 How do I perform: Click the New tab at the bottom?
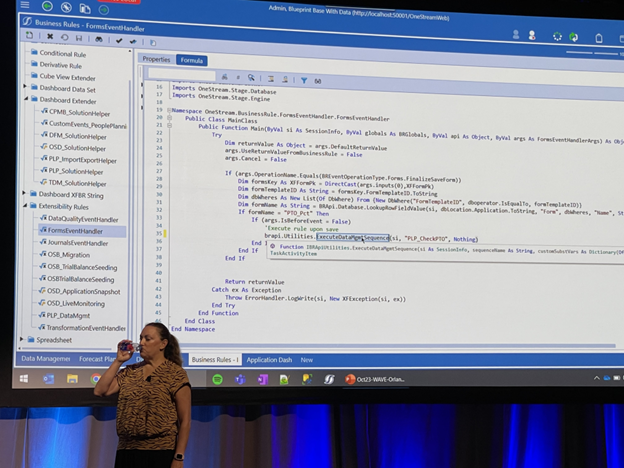tap(306, 360)
